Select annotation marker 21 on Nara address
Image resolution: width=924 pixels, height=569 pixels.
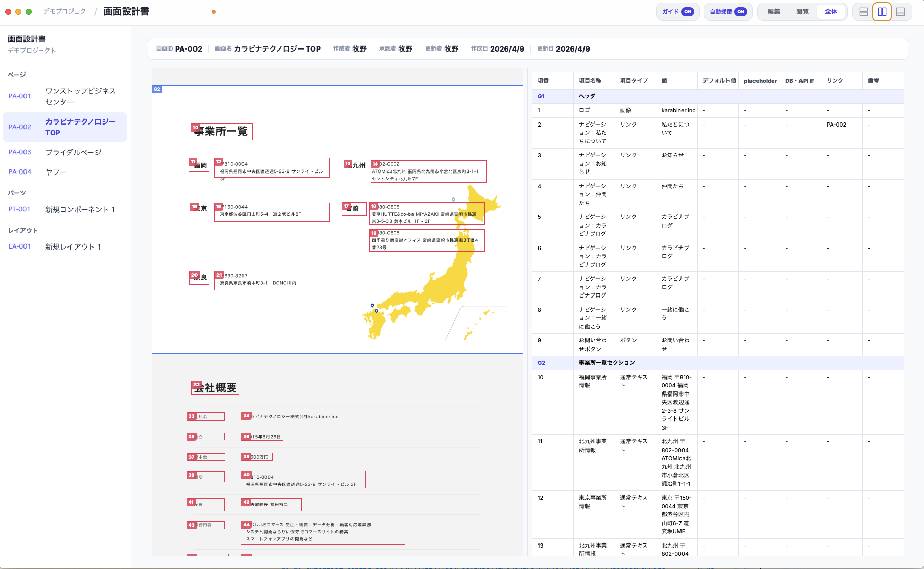pyautogui.click(x=219, y=275)
